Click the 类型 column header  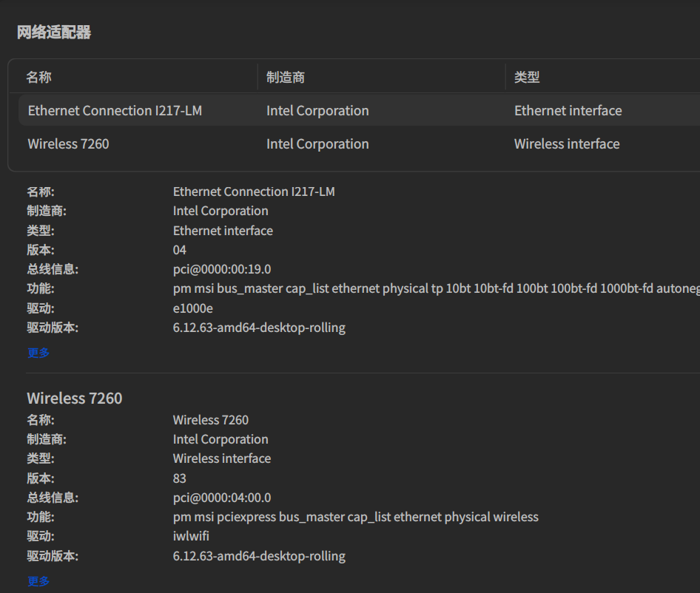coord(527,77)
